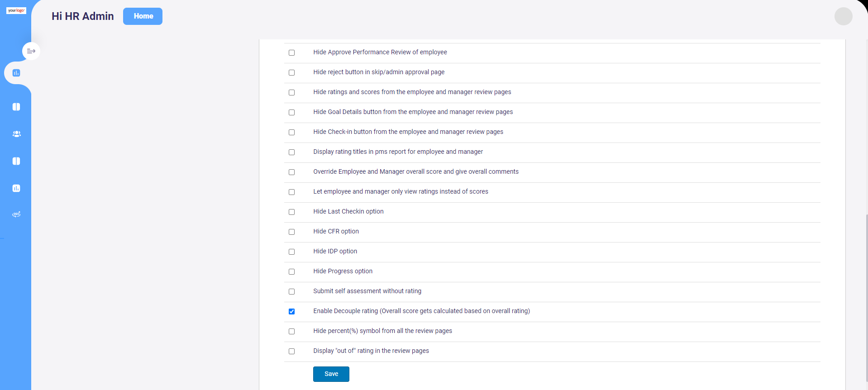Viewport: 868px width, 390px height.
Task: Check the Hide IDP option box
Action: tap(291, 252)
